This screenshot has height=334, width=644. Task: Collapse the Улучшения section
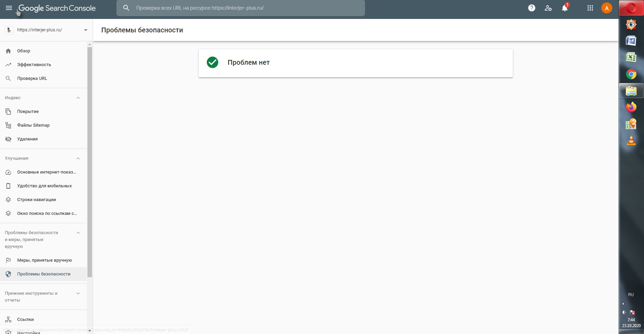(78, 158)
